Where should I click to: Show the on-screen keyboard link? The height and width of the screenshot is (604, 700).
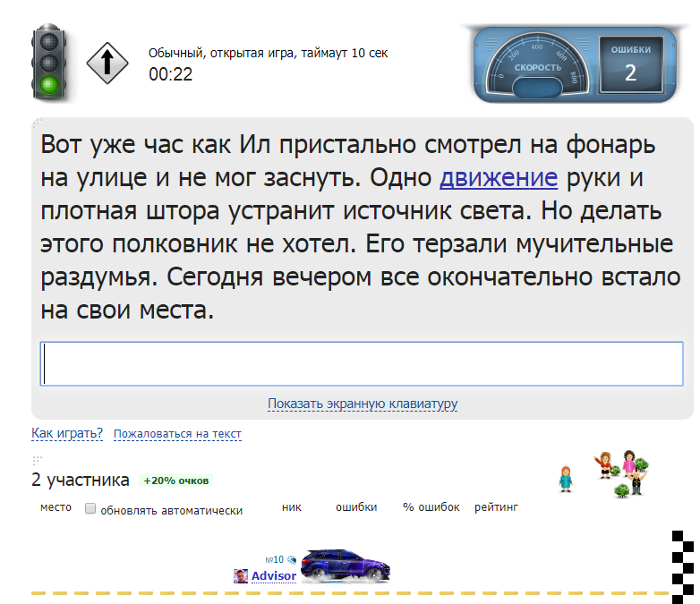(x=363, y=404)
